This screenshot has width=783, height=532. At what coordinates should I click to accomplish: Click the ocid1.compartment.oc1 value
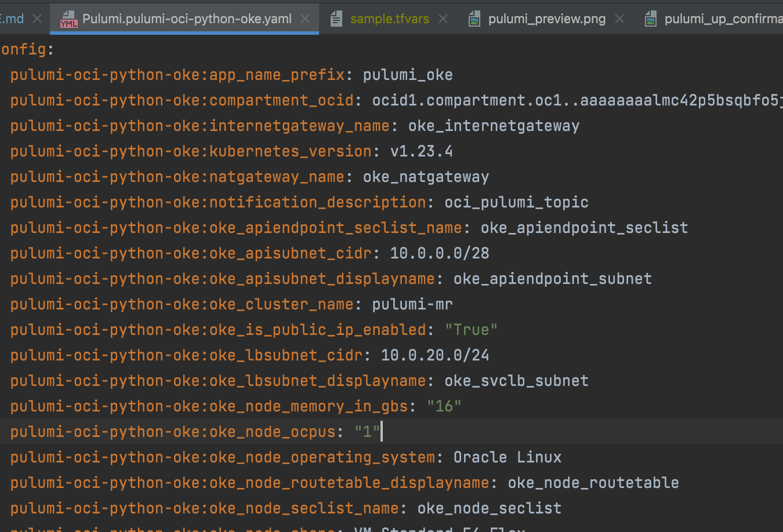(578, 100)
